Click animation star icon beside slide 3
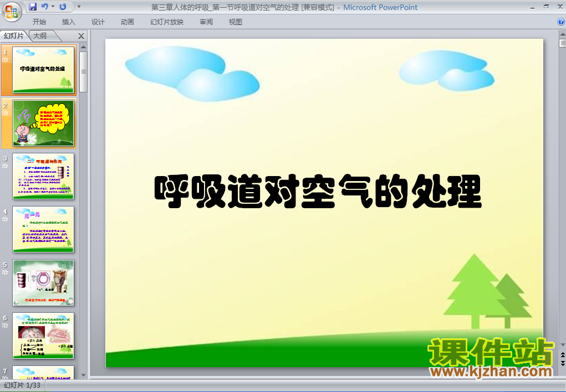Image resolution: width=566 pixels, height=392 pixels. coord(5,166)
